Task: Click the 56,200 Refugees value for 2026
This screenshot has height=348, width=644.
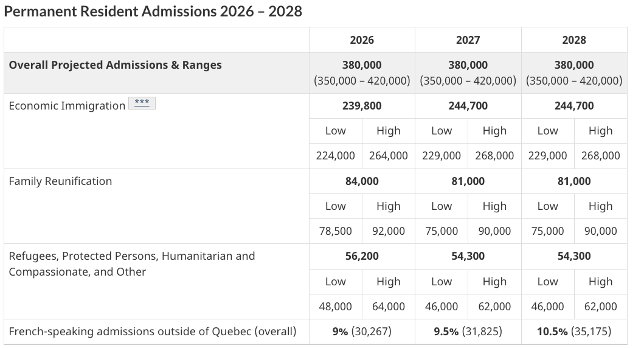Action: (362, 256)
